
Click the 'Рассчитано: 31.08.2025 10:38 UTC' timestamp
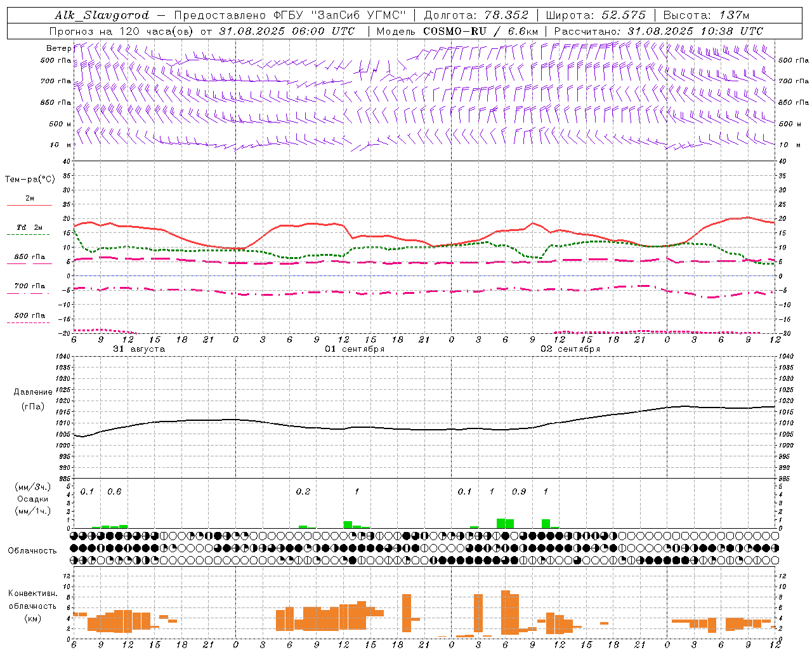658,31
